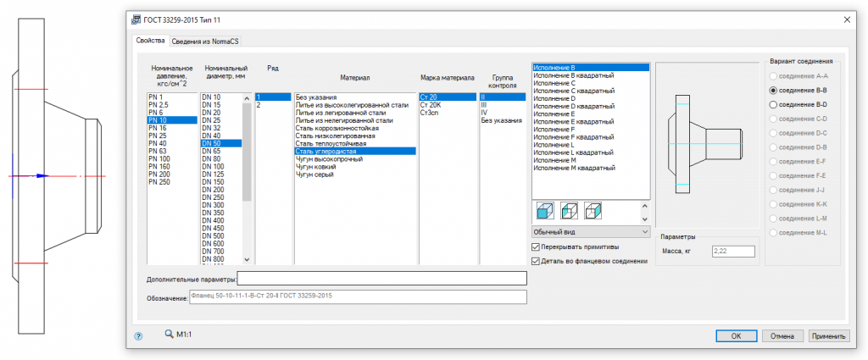The image size is (868, 360).
Task: Click the magnifier M1:1 scale icon
Action: pyautogui.click(x=170, y=335)
